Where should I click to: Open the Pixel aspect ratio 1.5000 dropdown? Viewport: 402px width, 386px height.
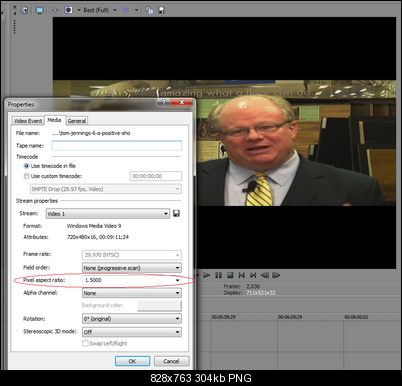pos(132,280)
